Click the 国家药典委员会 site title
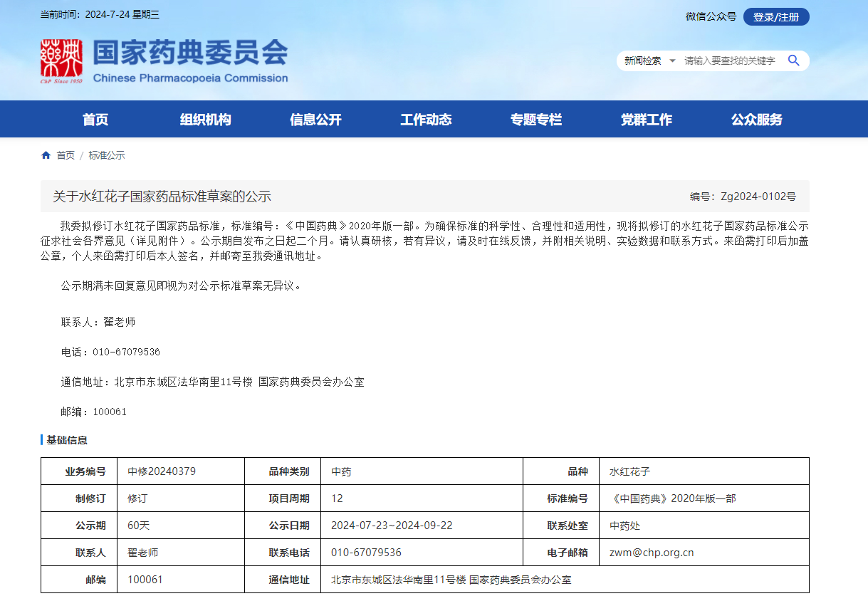The height and width of the screenshot is (606, 868). click(190, 53)
